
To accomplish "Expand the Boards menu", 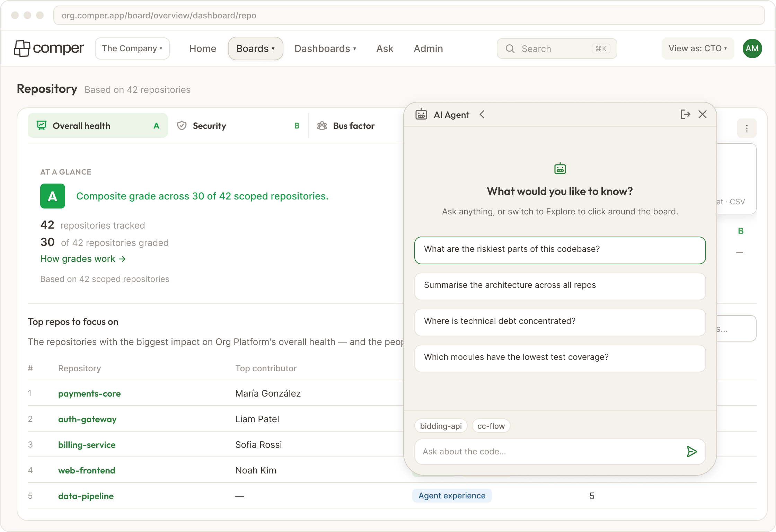I will 256,48.
